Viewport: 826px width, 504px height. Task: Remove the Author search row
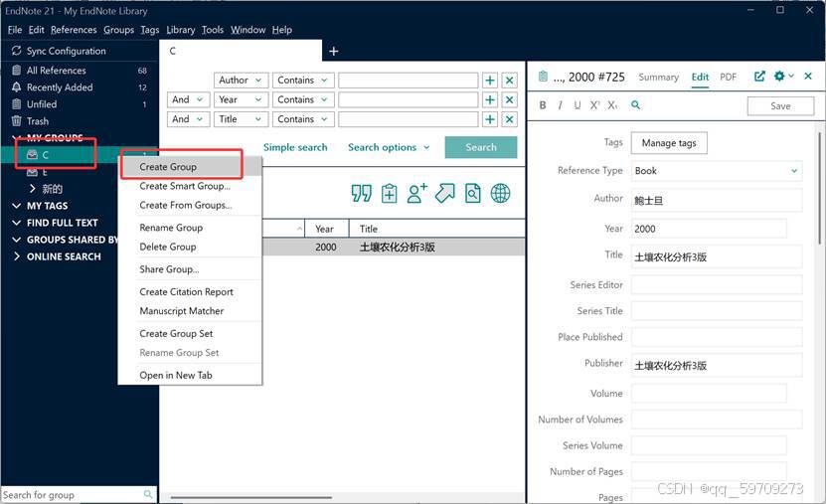tap(509, 81)
